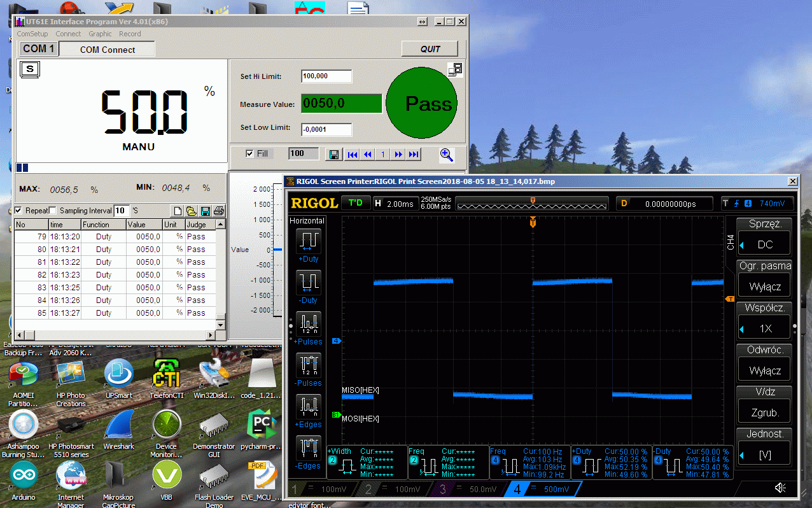812x508 pixels.
Task: Open the ComSetup menu
Action: click(x=32, y=34)
